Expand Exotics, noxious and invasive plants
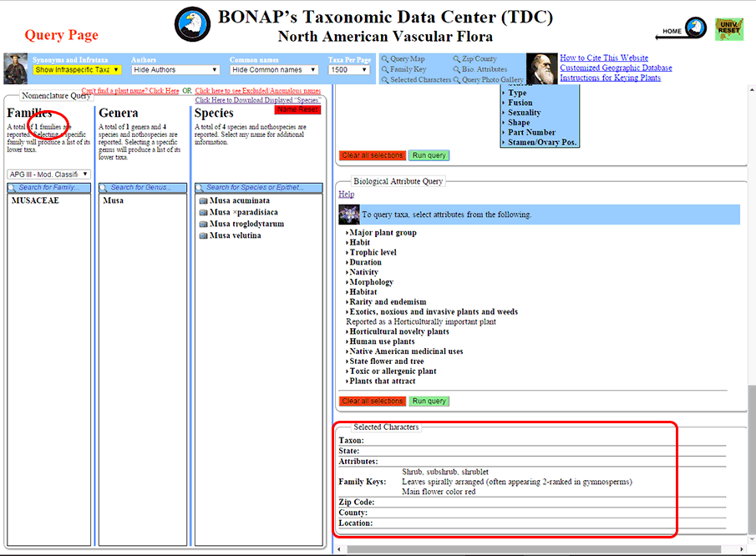This screenshot has height=556, width=756. [432, 311]
